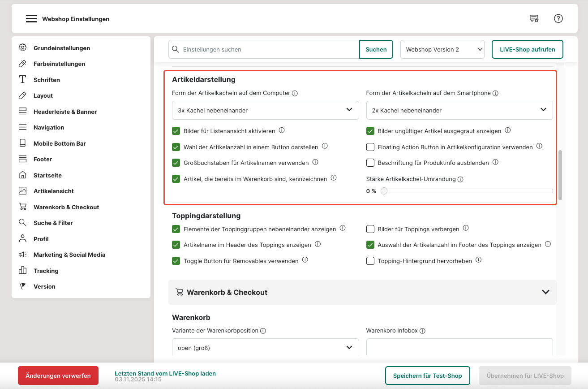
Task: Uncheck Bilder für Listenansicht aktivieren
Action: tap(176, 131)
